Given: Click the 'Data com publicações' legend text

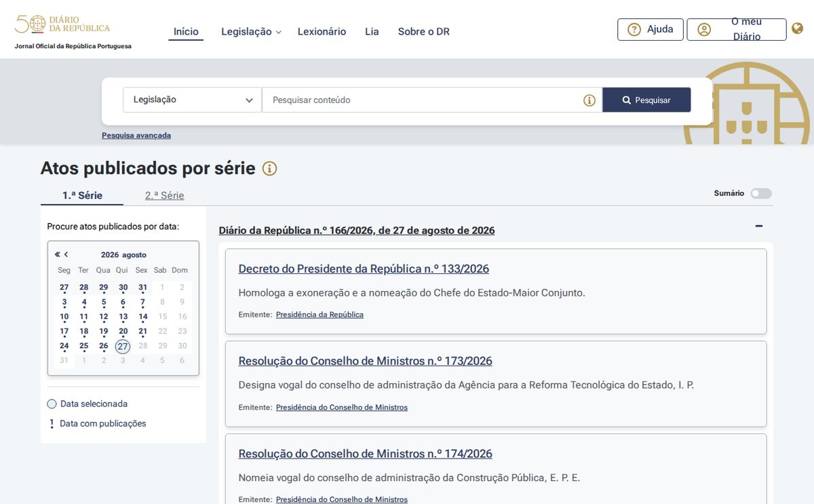Looking at the screenshot, I should click(x=103, y=424).
